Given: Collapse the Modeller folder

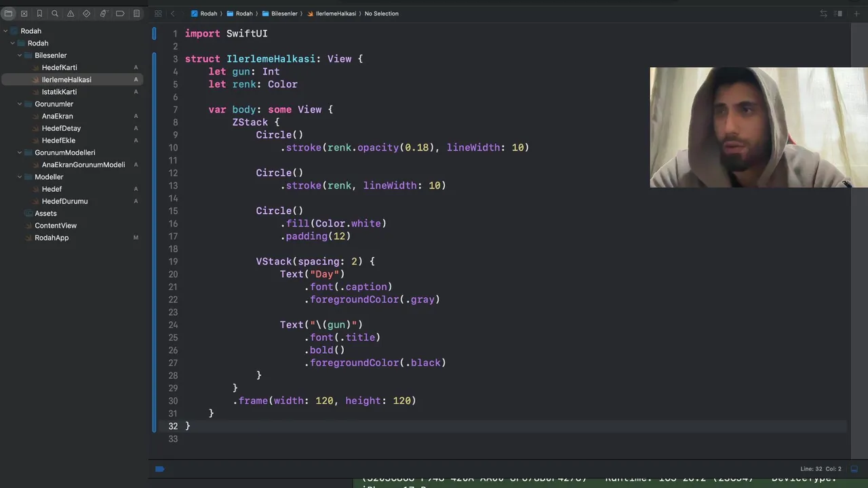Looking at the screenshot, I should [20, 178].
